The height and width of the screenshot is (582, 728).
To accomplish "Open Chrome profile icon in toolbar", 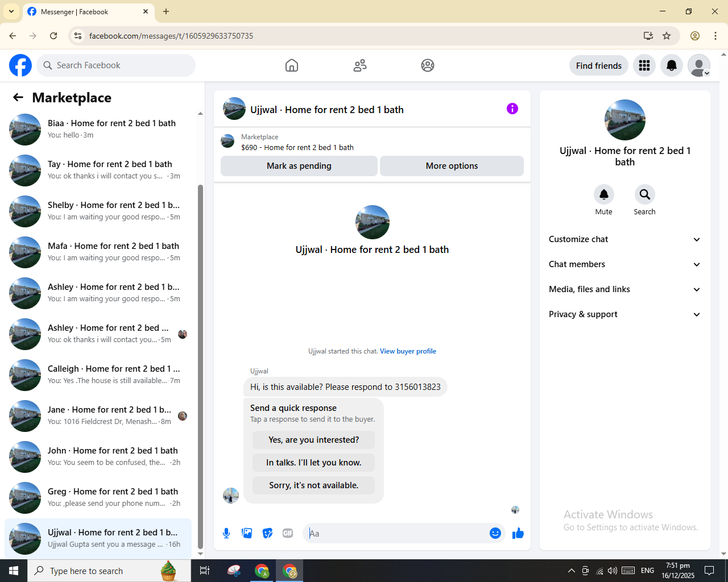I will click(695, 36).
